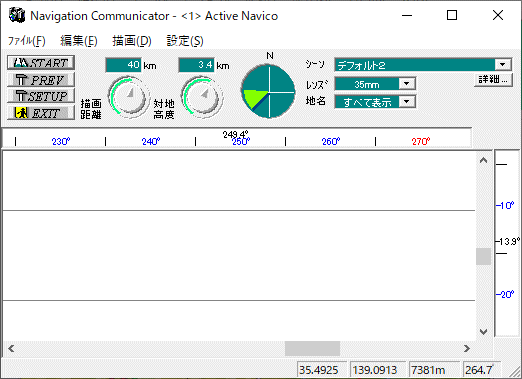Minimize the Navigation Communicator window
Viewport: 522px width, 379px height.
tap(407, 15)
